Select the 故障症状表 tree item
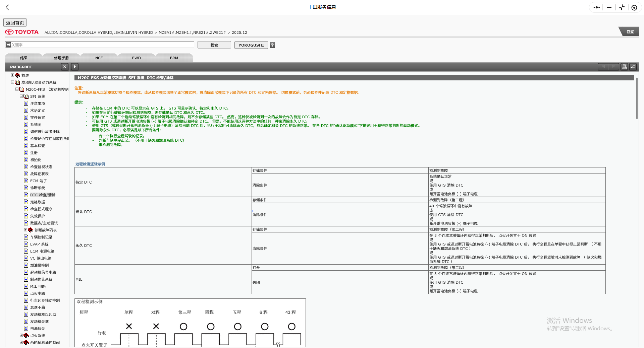The image size is (644, 348). click(x=39, y=174)
